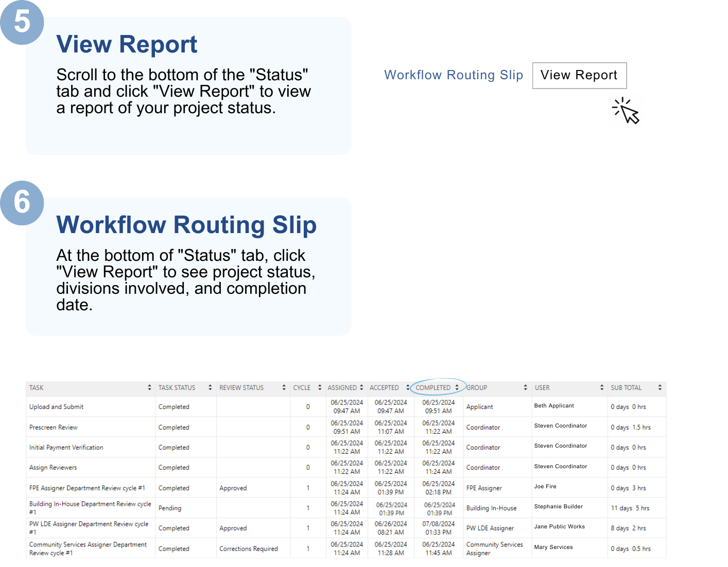The height and width of the screenshot is (567, 728).
Task: Click the 0 days 3 hrs sub total
Action: pyautogui.click(x=629, y=488)
